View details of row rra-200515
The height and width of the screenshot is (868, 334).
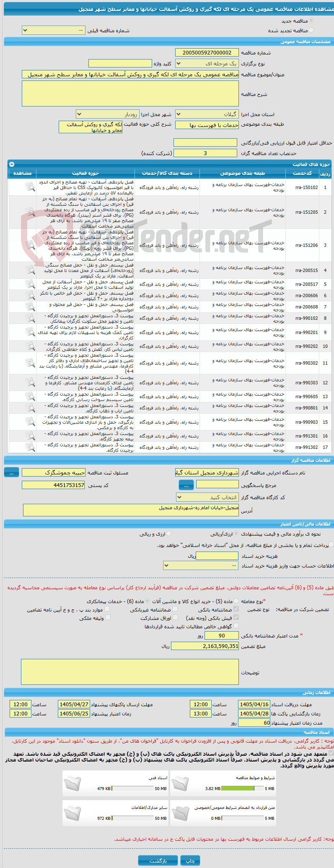[30, 270]
